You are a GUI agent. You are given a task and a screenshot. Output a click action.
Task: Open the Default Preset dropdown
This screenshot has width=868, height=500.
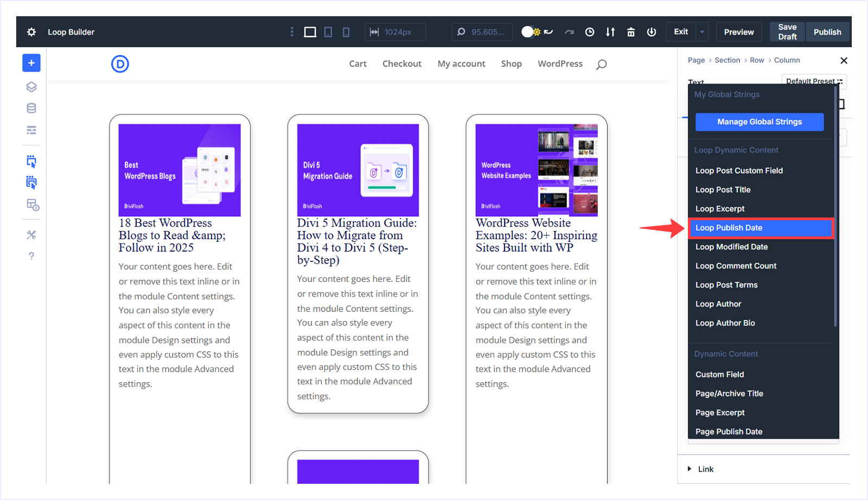[814, 81]
